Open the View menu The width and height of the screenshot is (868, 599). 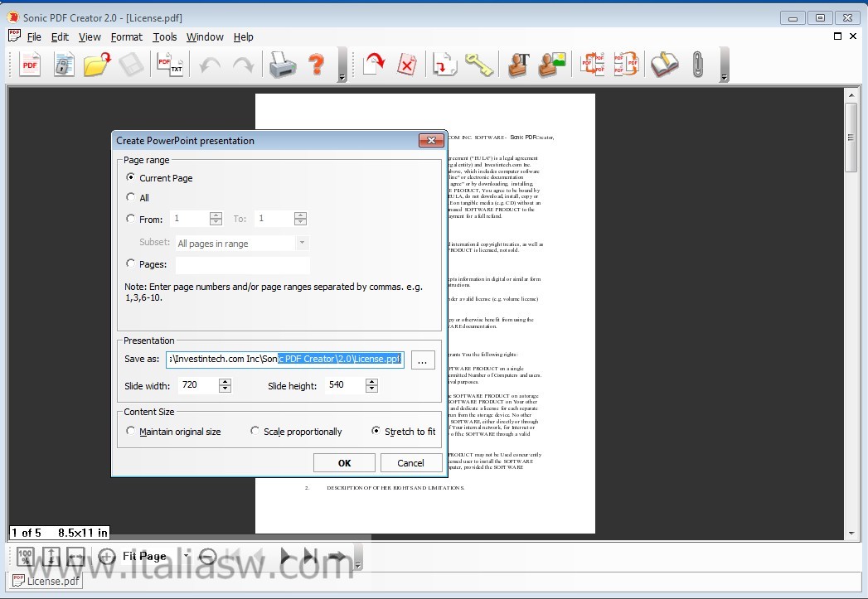[x=90, y=37]
